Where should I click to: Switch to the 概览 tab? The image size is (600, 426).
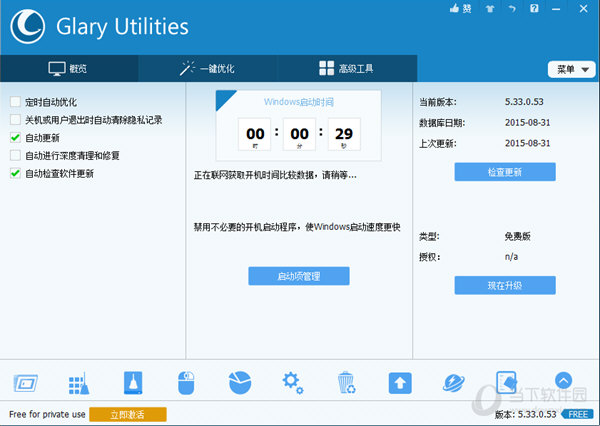pyautogui.click(x=69, y=69)
